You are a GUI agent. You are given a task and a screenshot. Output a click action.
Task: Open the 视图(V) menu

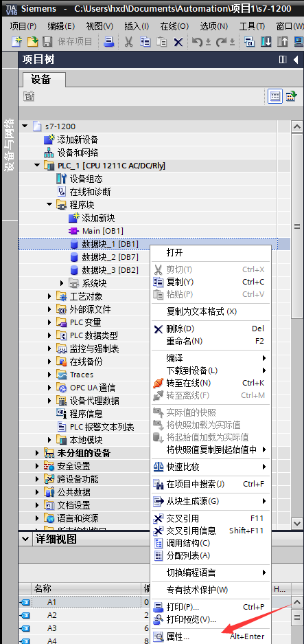point(100,26)
